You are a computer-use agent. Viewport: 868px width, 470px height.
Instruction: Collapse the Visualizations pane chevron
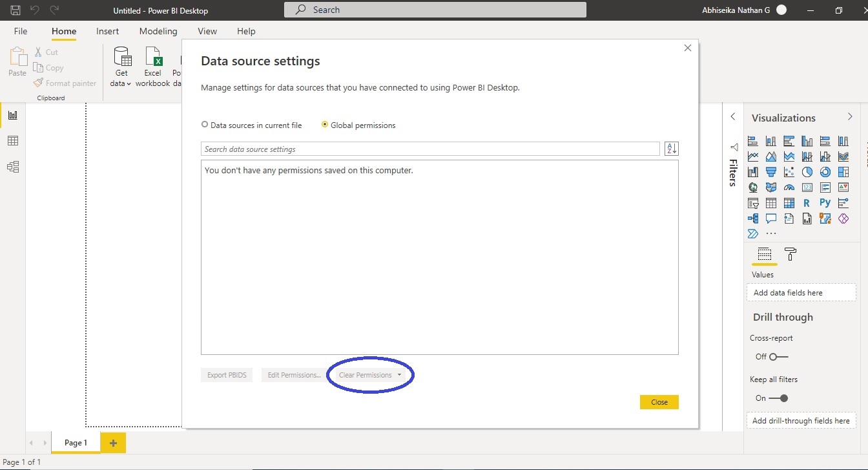pos(850,116)
